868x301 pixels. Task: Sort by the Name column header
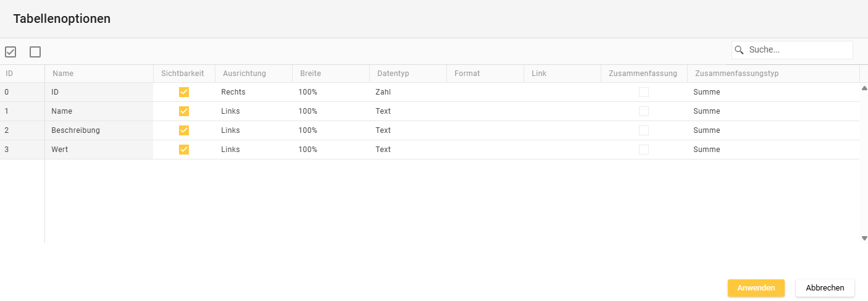(x=63, y=74)
